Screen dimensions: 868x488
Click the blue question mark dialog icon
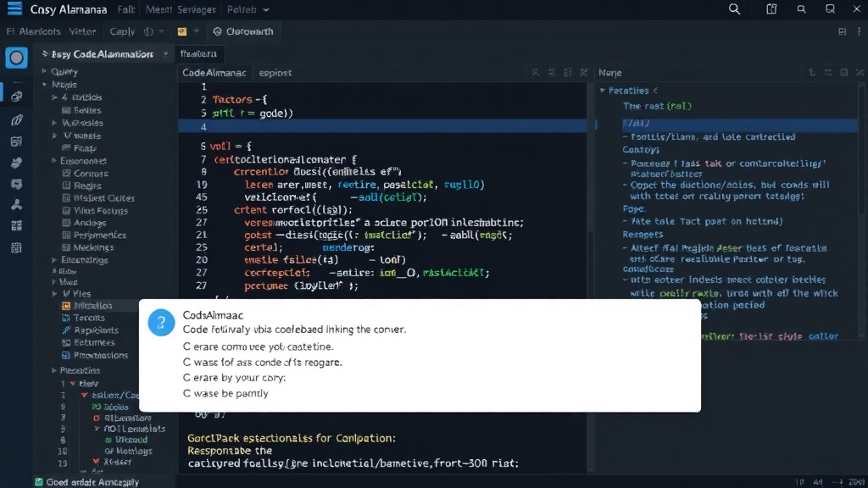click(161, 322)
